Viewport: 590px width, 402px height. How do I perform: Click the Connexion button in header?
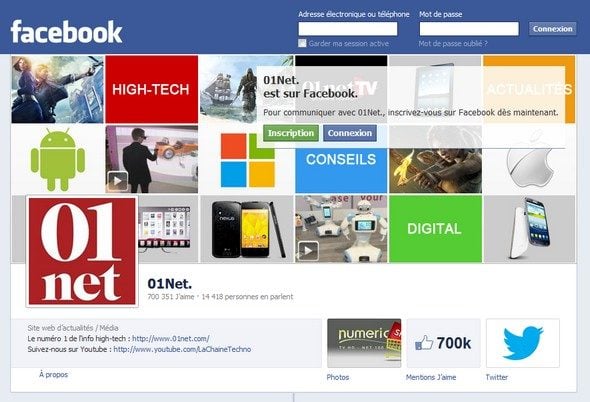(x=552, y=29)
